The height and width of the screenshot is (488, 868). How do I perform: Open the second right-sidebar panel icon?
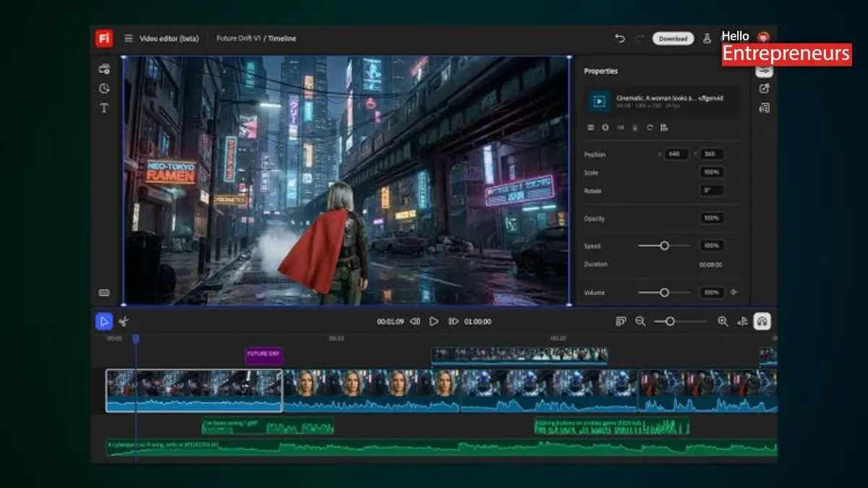[765, 88]
